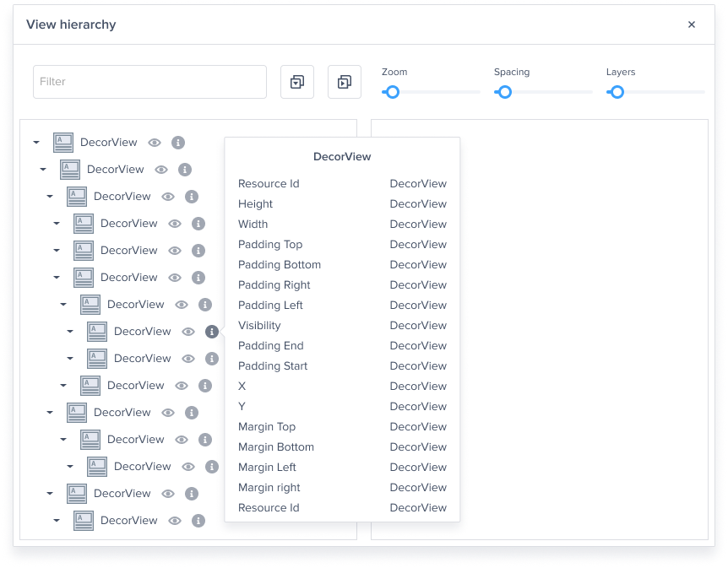
Task: Click the View hierarchy dialog title
Action: pyautogui.click(x=71, y=24)
